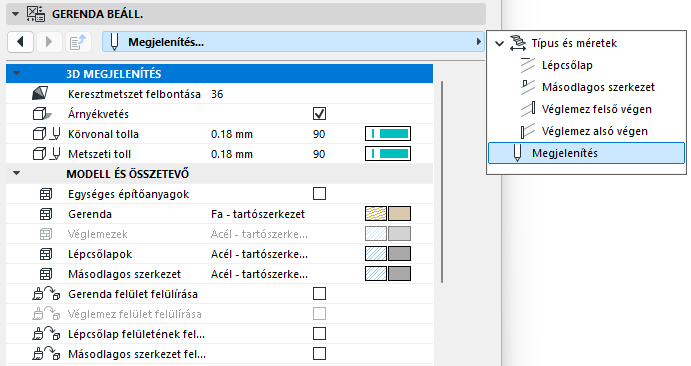
Task: Uncheck the Árnyékvetés checkbox
Action: click(x=319, y=114)
